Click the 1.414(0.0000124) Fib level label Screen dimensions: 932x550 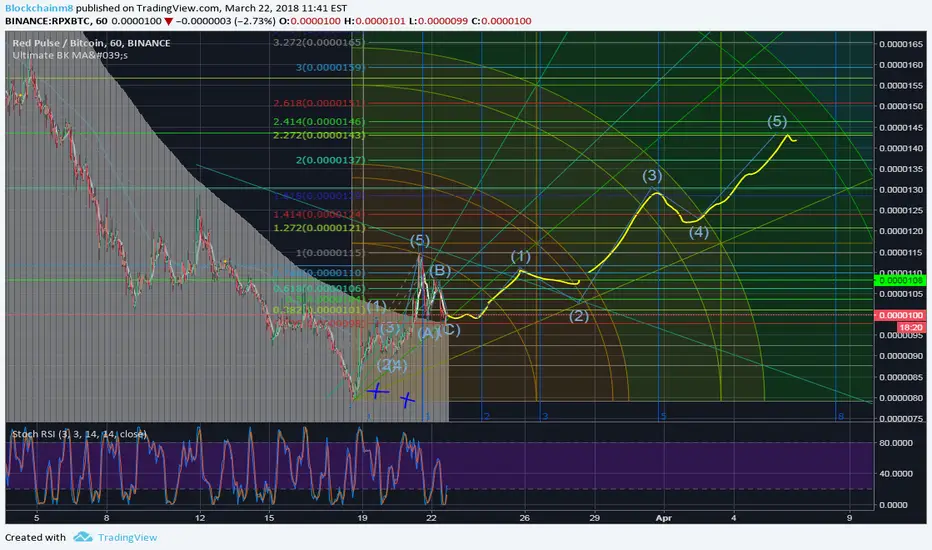pos(319,214)
